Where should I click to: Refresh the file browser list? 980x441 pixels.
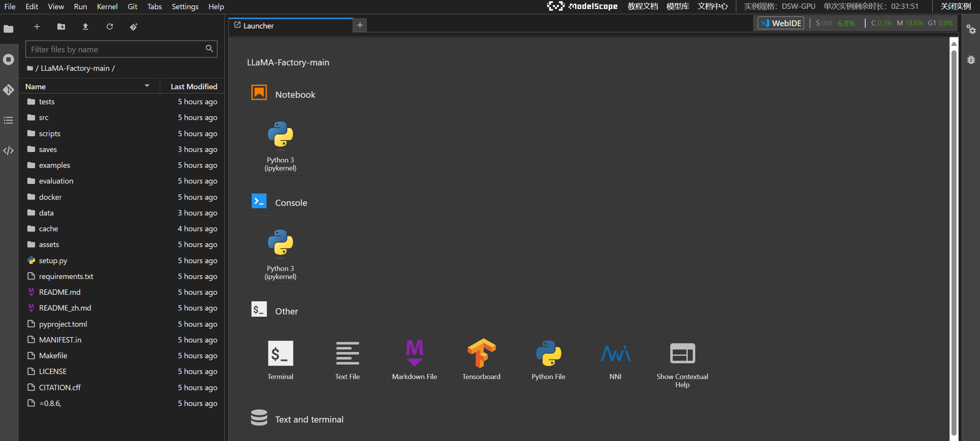click(110, 27)
